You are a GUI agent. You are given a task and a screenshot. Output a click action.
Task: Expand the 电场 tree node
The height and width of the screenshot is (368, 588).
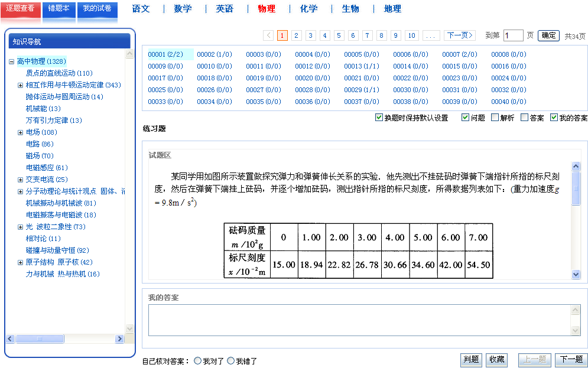20,132
